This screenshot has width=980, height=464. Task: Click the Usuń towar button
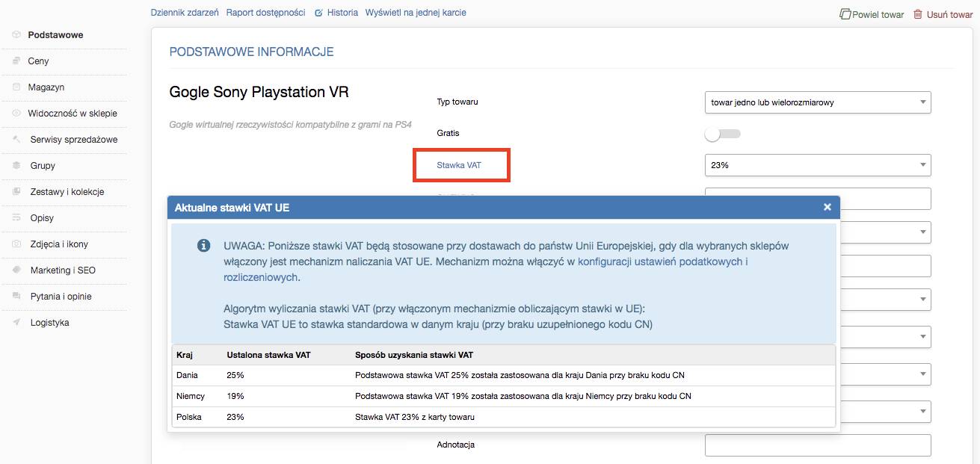(x=943, y=14)
